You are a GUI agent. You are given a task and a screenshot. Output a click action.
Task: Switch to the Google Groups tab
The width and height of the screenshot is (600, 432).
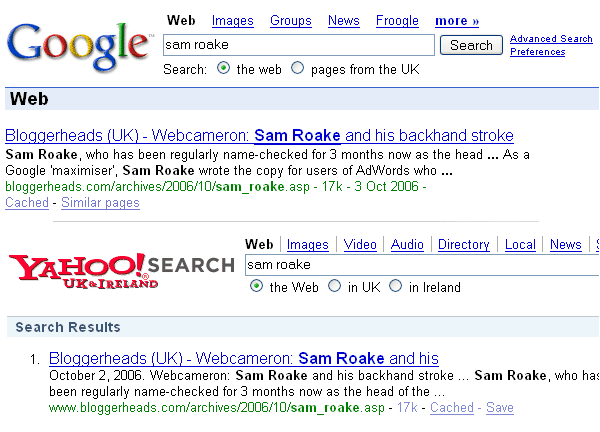(x=291, y=21)
